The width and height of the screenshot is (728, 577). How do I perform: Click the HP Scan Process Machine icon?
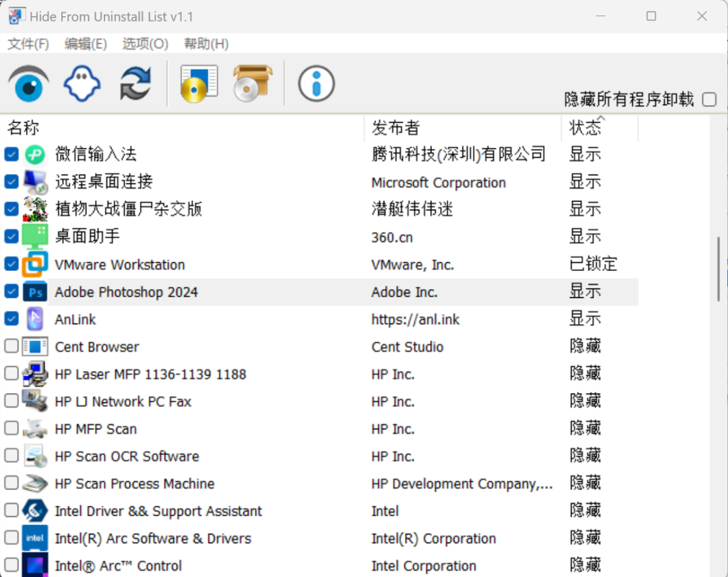click(35, 484)
